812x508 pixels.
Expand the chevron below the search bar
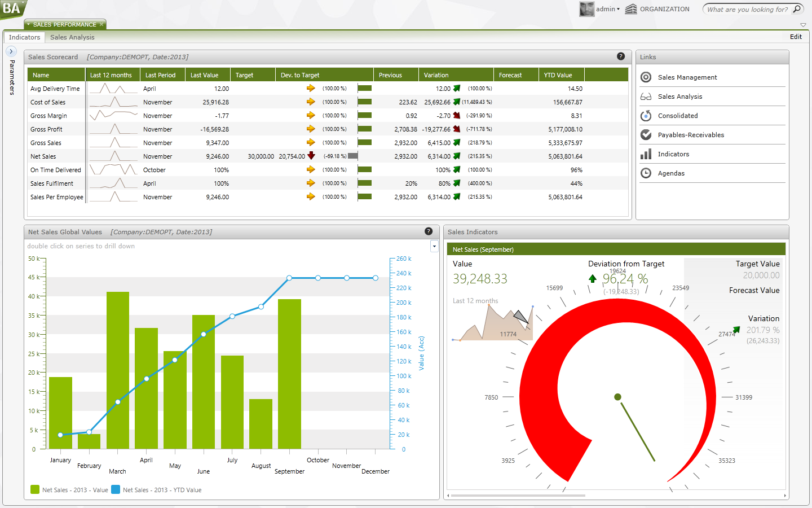point(803,25)
